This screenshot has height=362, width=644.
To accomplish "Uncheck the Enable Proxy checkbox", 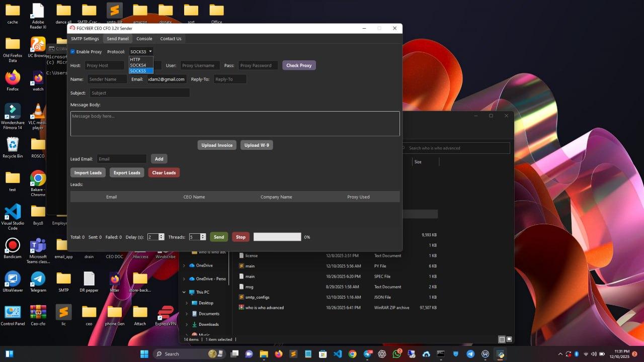I will pos(72,52).
